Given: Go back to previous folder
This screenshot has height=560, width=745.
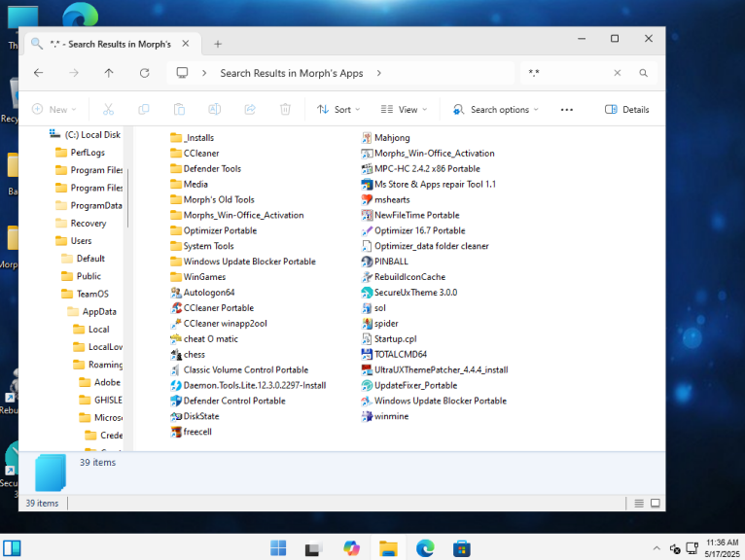Looking at the screenshot, I should click(39, 73).
